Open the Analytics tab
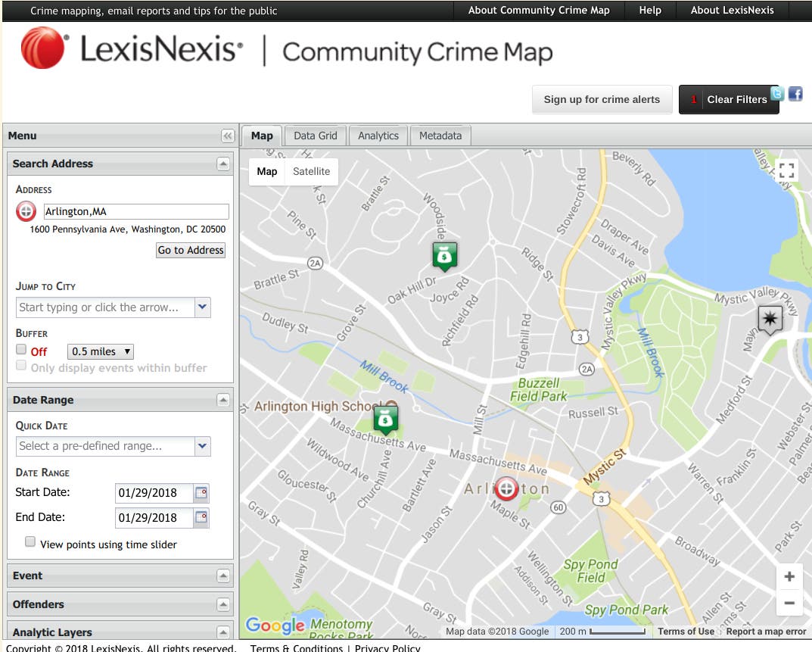812x652 pixels. tap(378, 136)
